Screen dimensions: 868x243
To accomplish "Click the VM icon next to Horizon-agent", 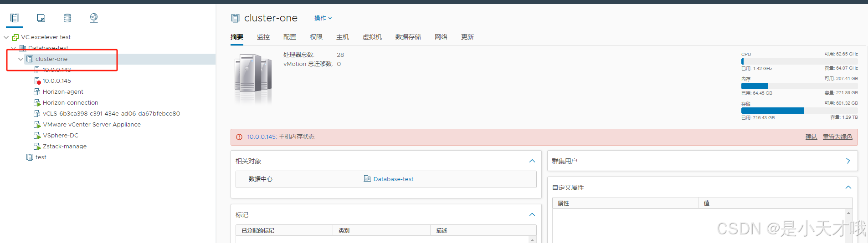I will [x=37, y=92].
